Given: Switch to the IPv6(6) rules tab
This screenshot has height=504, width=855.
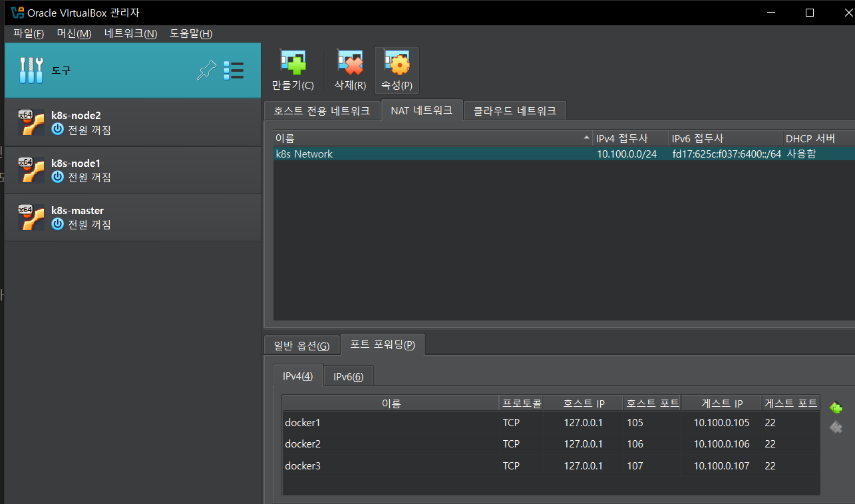Looking at the screenshot, I should pyautogui.click(x=349, y=377).
